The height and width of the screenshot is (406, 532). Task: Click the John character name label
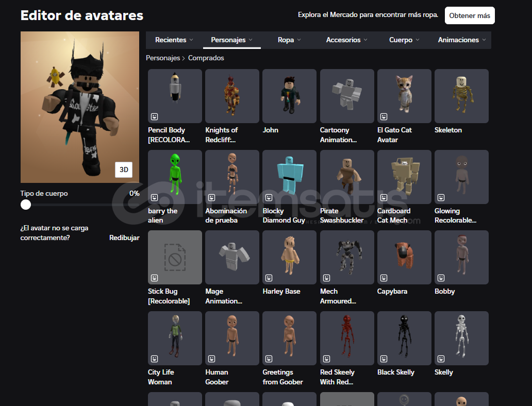(271, 130)
